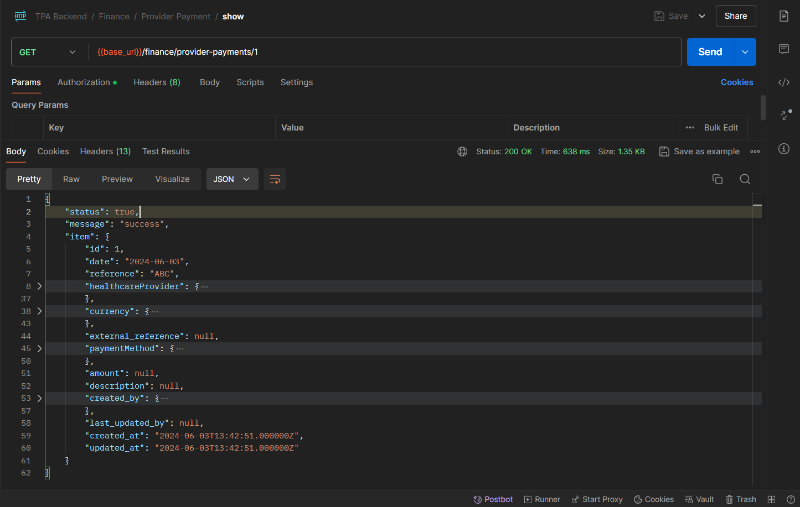Open the code snippet panel icon
The height and width of the screenshot is (507, 800).
pyautogui.click(x=784, y=82)
